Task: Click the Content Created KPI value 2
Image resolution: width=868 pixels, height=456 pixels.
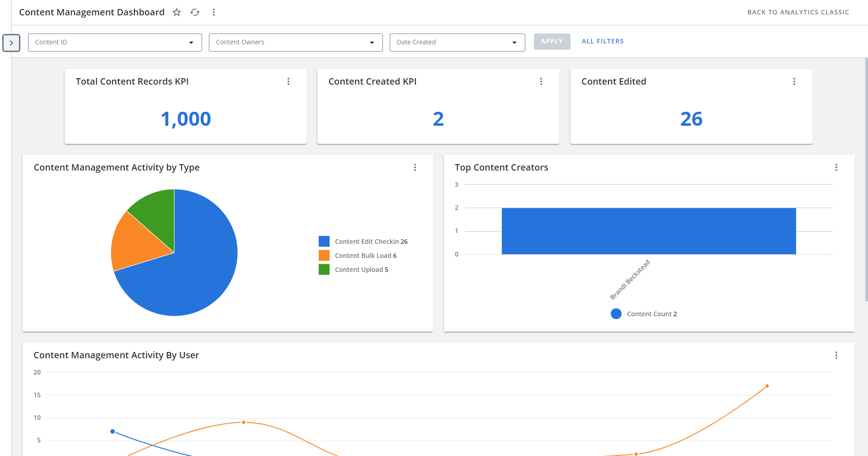Action: [x=439, y=119]
